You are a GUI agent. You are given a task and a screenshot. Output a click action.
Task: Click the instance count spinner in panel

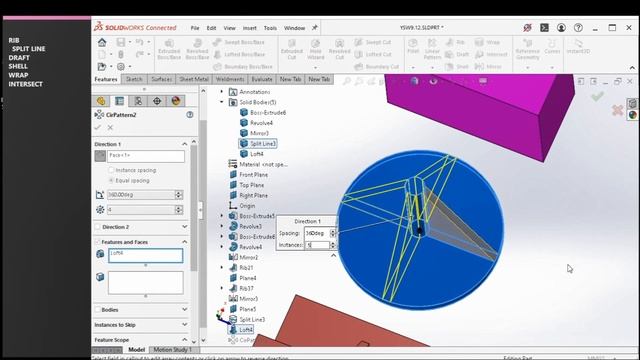pos(178,210)
